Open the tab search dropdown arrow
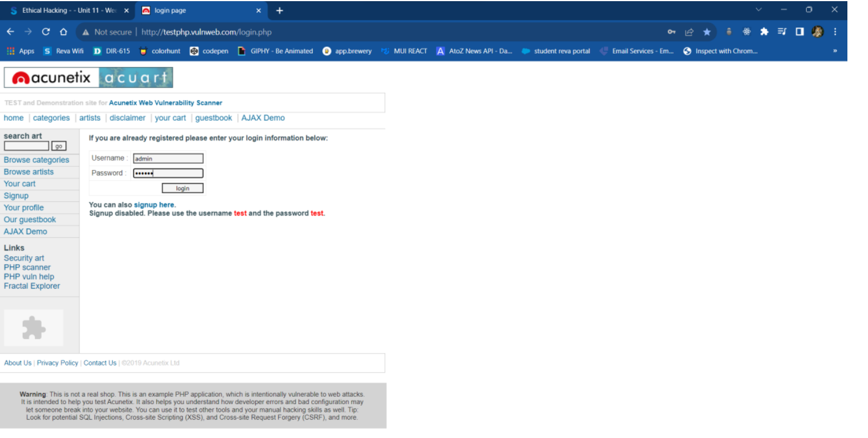 click(x=759, y=10)
